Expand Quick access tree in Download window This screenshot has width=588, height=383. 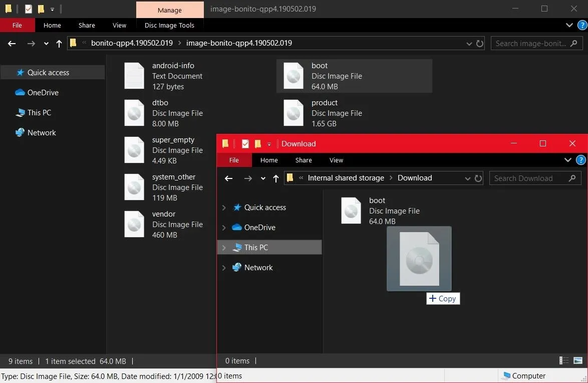[x=224, y=207]
